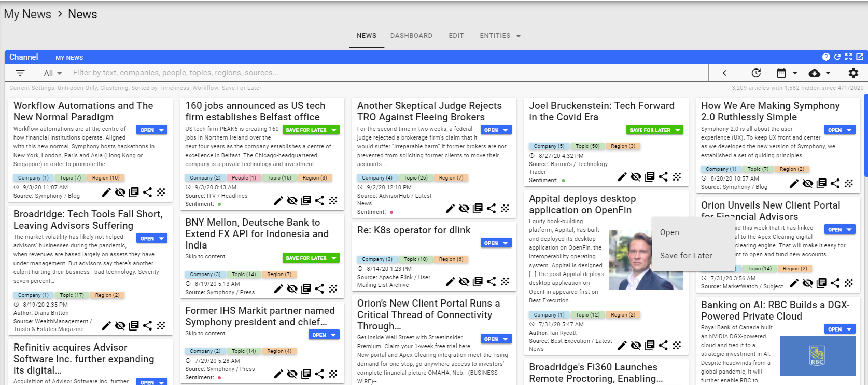Open the calendar date picker icon
The width and height of the screenshot is (868, 385).
click(x=781, y=73)
